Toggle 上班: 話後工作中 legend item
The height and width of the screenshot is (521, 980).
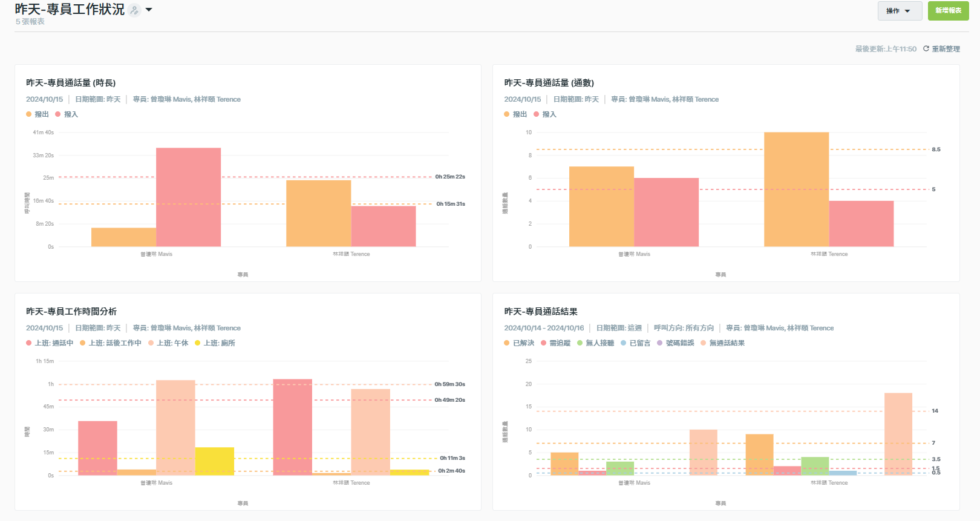tap(111, 343)
